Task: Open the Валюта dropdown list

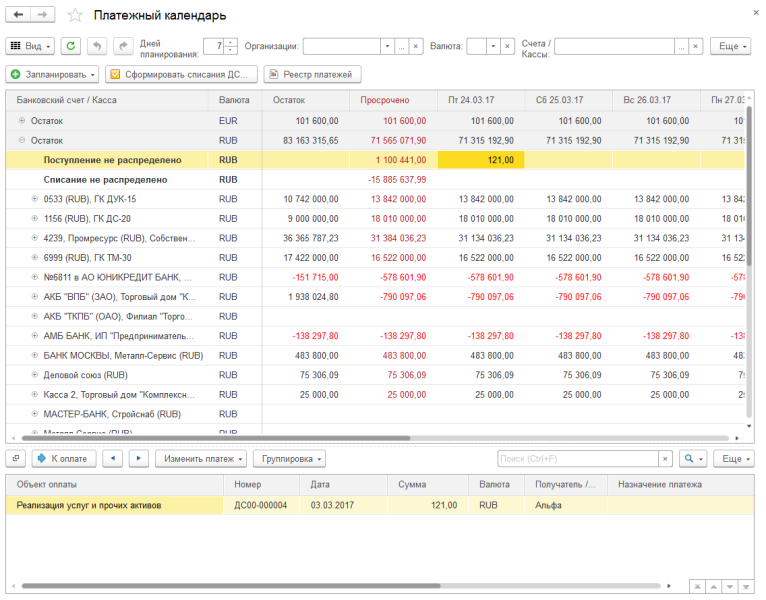Action: 493,46
